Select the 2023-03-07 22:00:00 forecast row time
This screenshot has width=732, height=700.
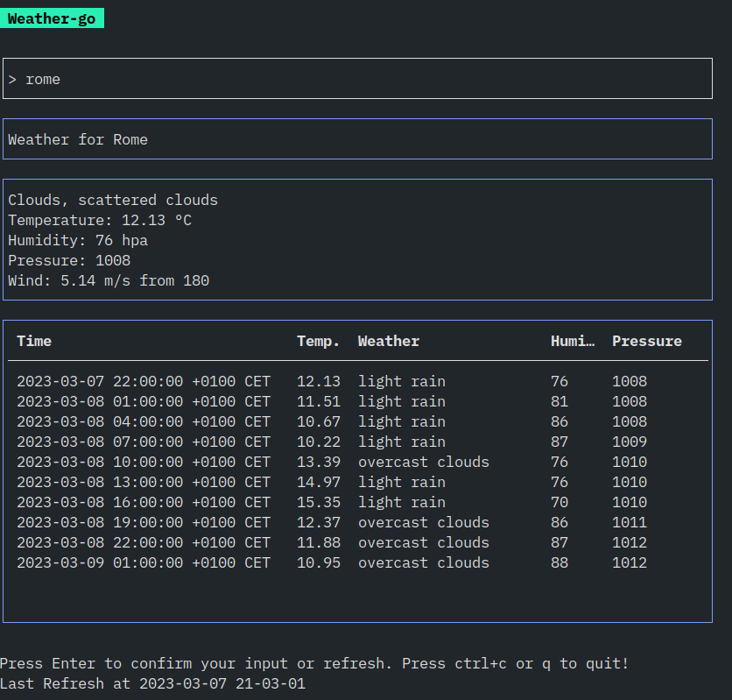pyautogui.click(x=144, y=381)
